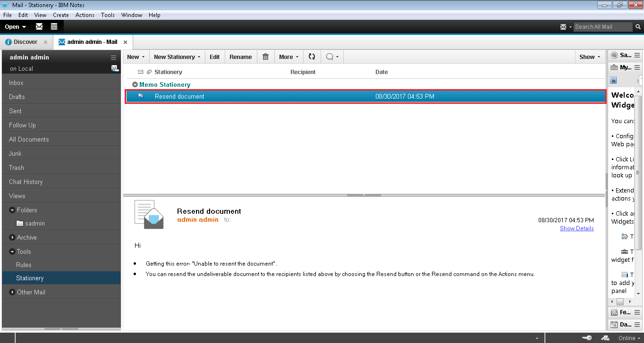644x343 pixels.
Task: Open the View menu
Action: (x=40, y=15)
